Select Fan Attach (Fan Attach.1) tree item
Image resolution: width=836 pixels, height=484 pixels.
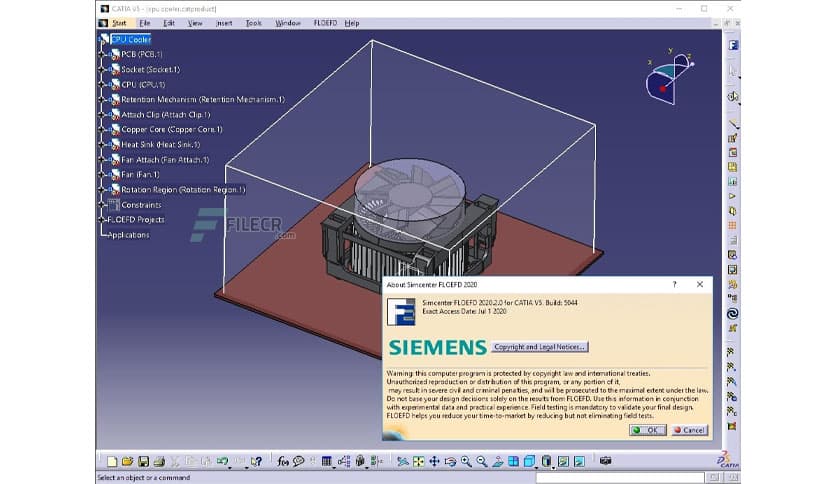[x=165, y=159]
